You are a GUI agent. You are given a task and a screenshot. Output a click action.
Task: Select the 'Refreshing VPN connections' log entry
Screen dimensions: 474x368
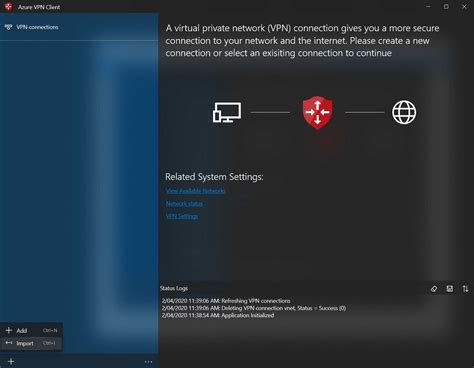(x=226, y=301)
